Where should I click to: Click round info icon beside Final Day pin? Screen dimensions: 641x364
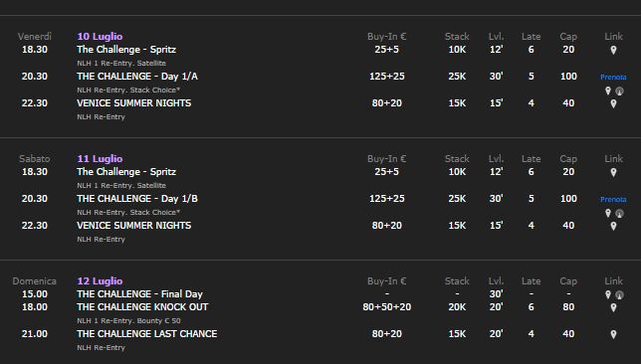click(619, 294)
